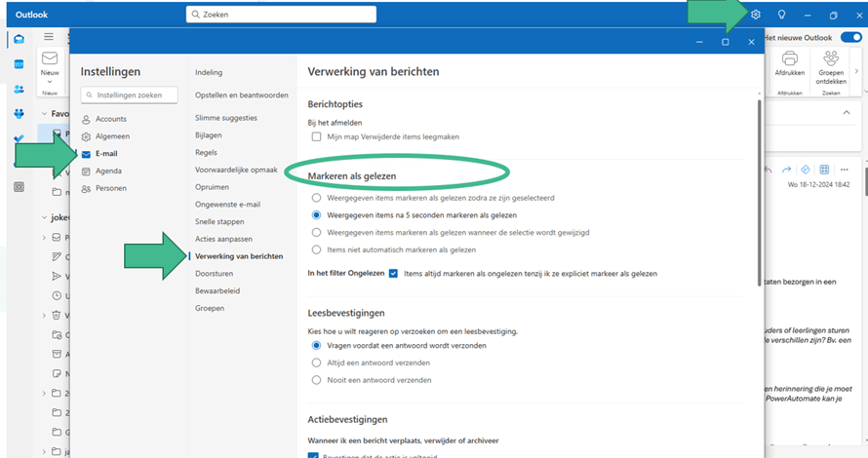The width and height of the screenshot is (868, 458).
Task: Open Bijlagen settings
Action: [x=208, y=135]
